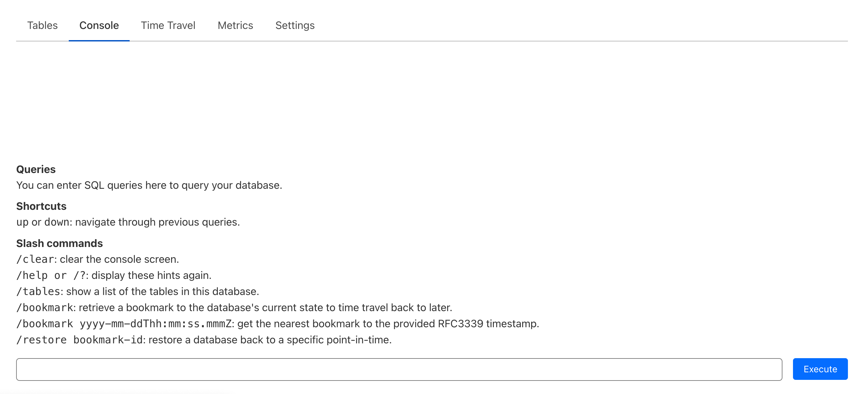The height and width of the screenshot is (394, 868).
Task: Click the Queries heading
Action: click(x=36, y=169)
